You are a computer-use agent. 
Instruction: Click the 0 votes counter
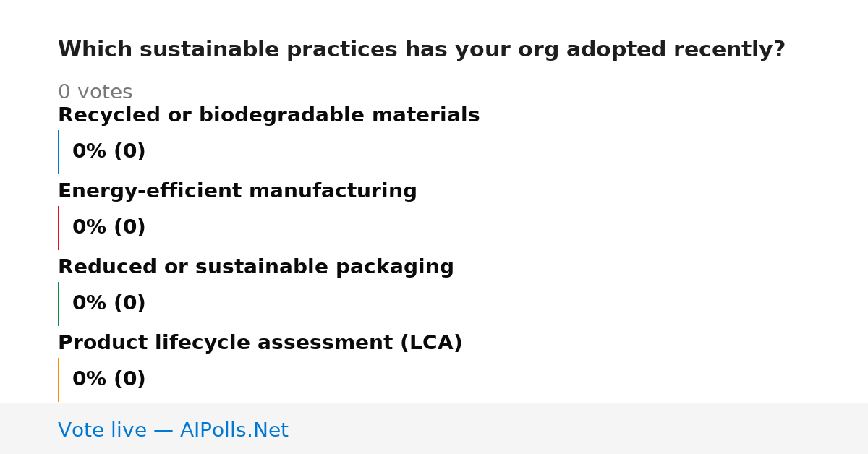click(x=95, y=93)
